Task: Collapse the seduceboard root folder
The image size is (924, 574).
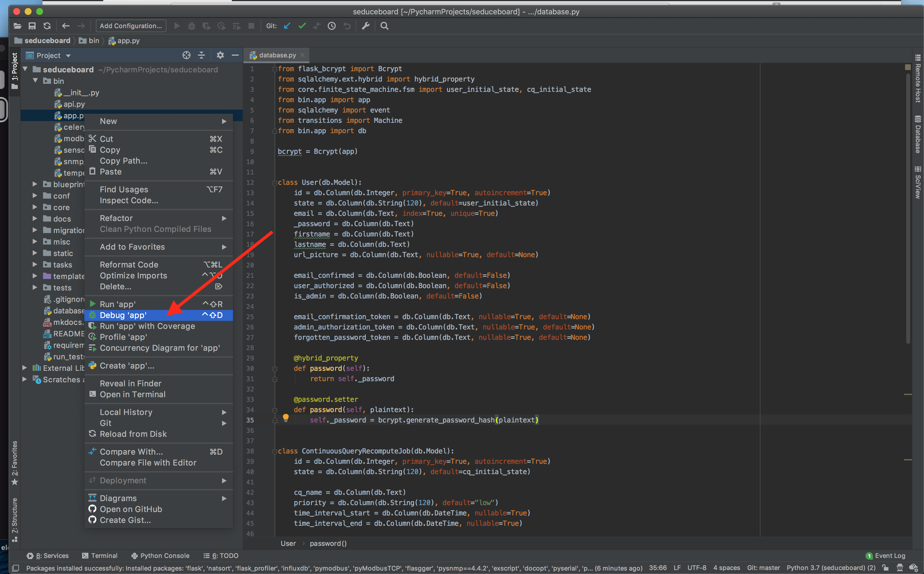Action: click(25, 69)
